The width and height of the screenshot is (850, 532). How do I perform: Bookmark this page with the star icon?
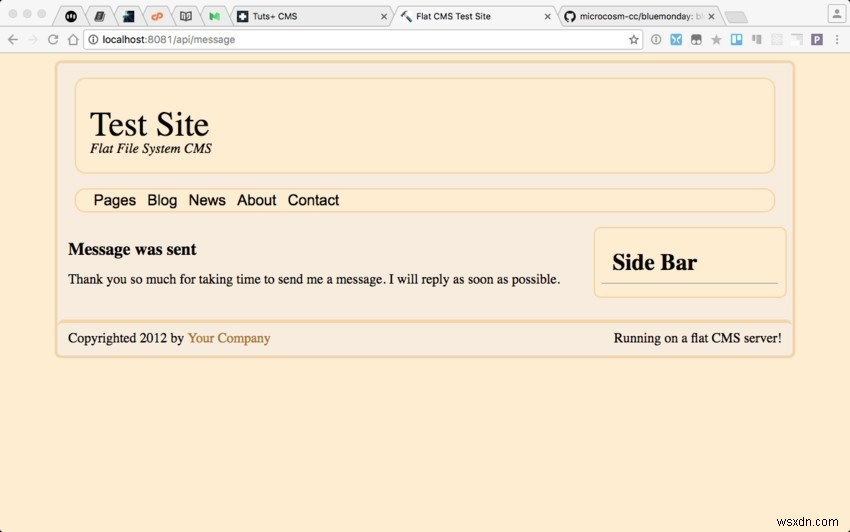[x=633, y=40]
